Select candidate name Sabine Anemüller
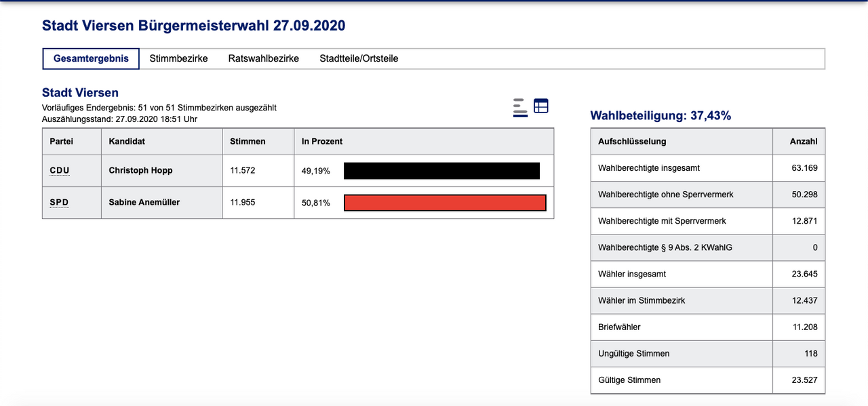 tap(144, 202)
